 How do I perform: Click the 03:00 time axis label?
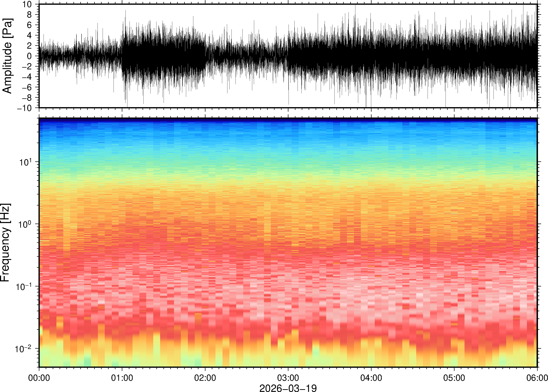[x=288, y=378]
